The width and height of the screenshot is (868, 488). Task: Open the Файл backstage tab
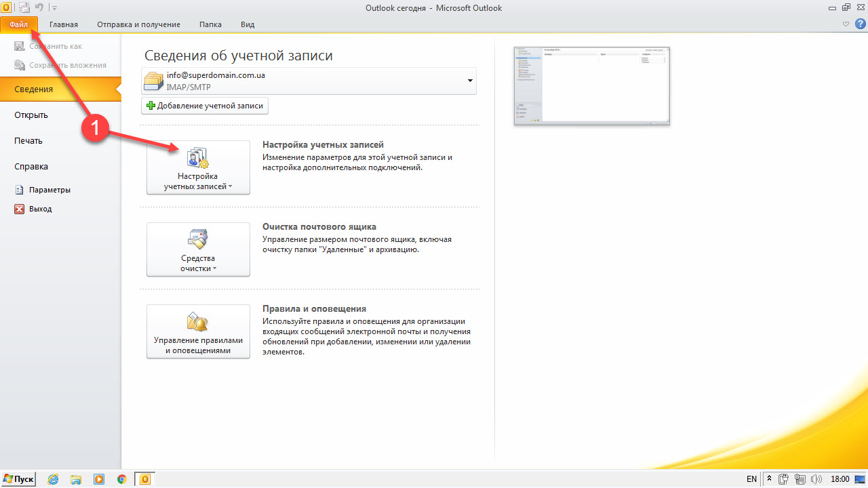point(19,24)
